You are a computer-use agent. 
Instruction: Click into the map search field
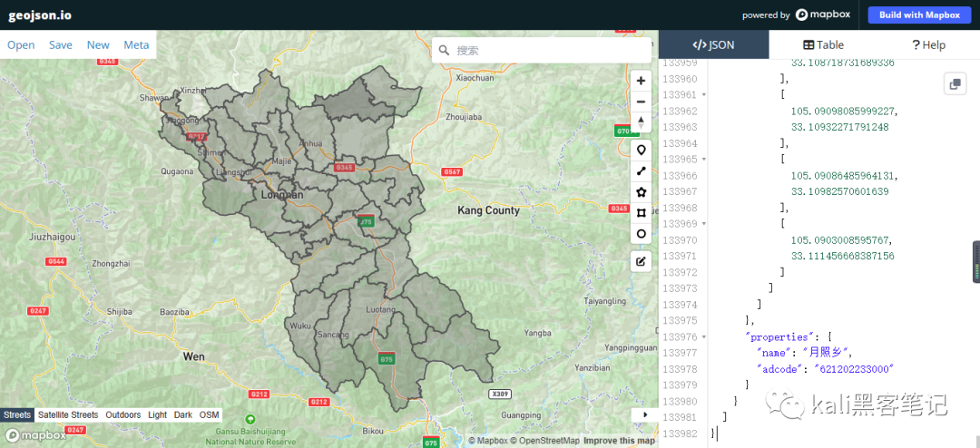tap(541, 50)
